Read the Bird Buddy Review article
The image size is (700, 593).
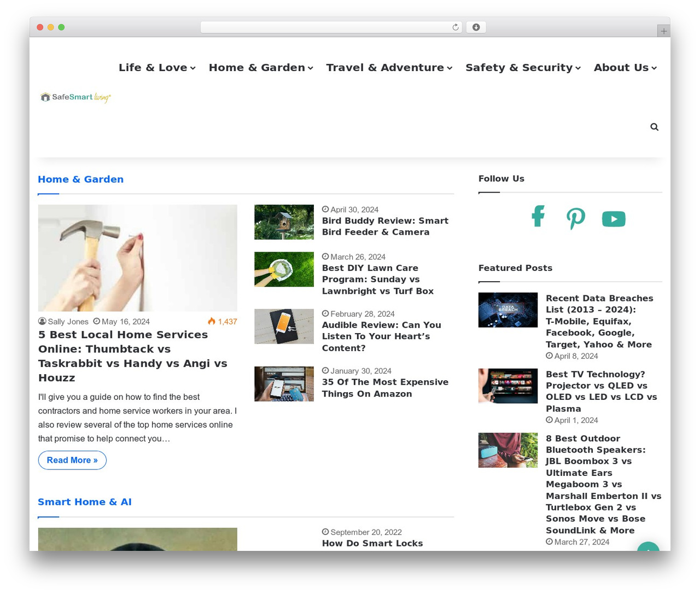click(x=385, y=226)
